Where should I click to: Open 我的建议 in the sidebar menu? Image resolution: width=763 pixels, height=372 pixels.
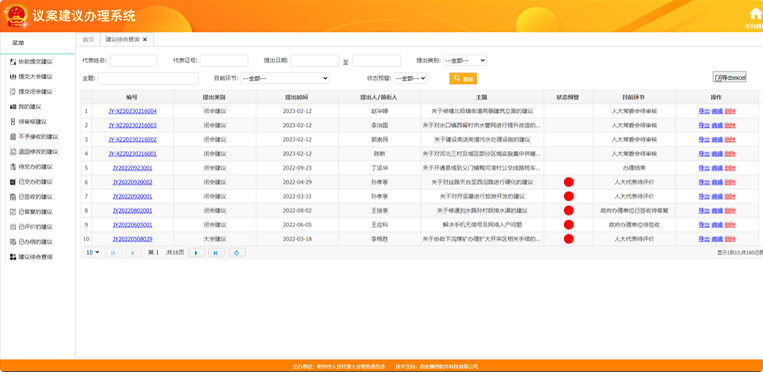point(30,107)
